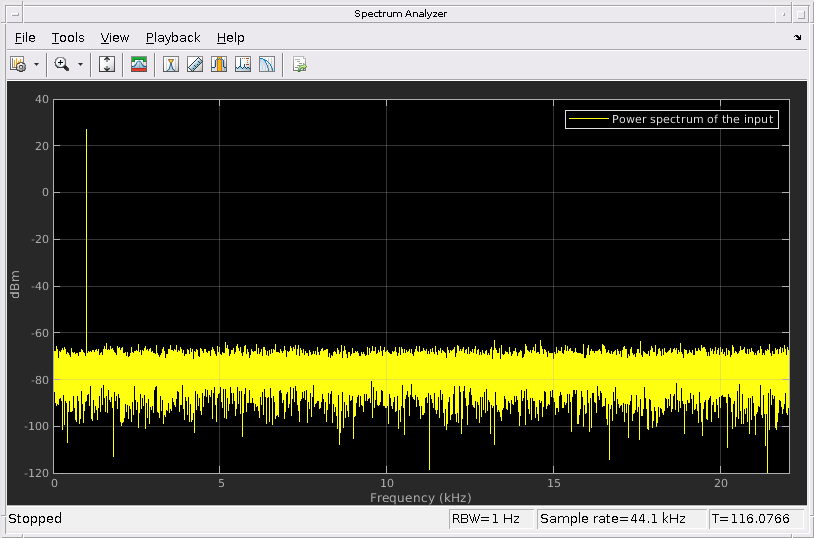Enable the Cursor Measurements tool
The image size is (814, 538).
pos(171,64)
